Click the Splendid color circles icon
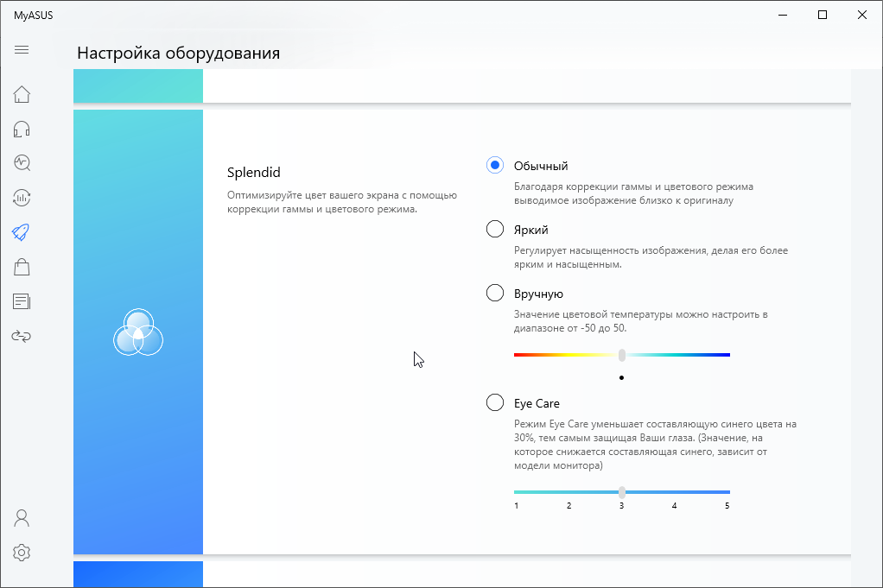The width and height of the screenshot is (883, 588). tap(138, 332)
